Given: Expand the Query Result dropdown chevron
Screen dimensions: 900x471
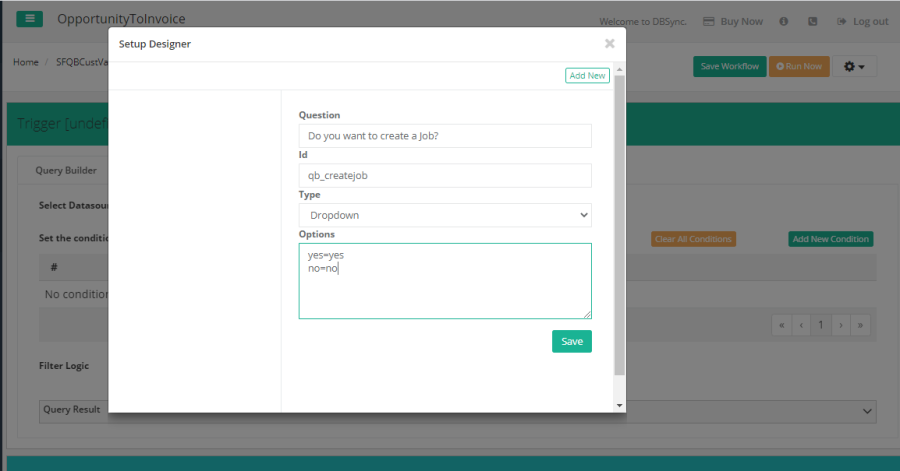Looking at the screenshot, I should pyautogui.click(x=866, y=410).
